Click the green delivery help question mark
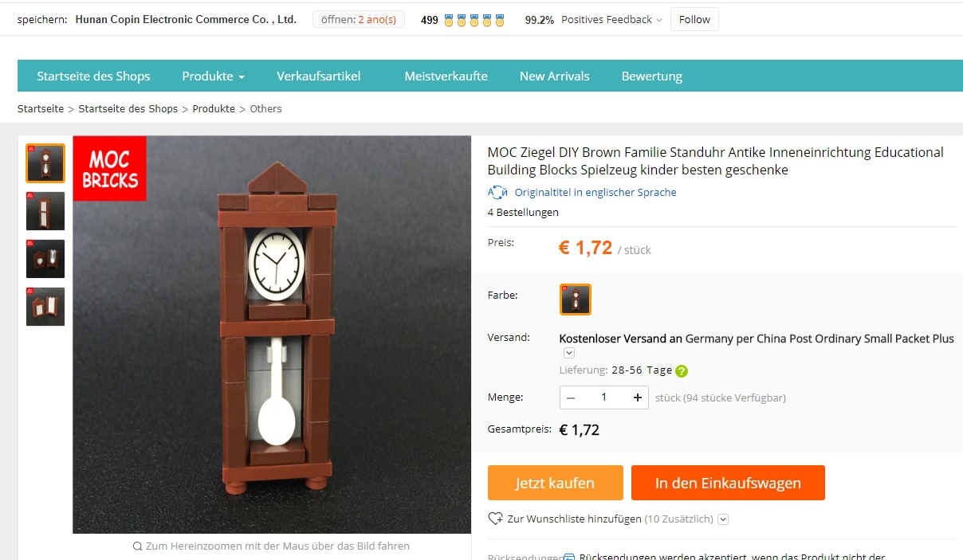 point(682,371)
